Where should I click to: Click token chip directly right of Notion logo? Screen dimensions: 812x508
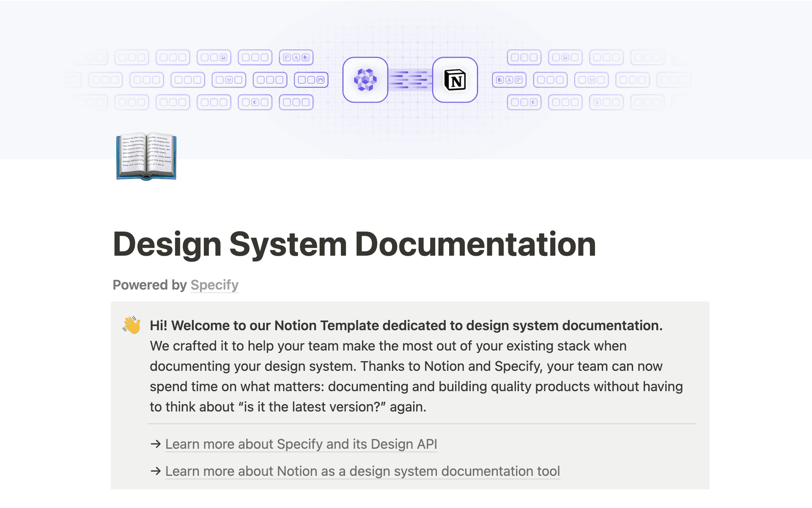pos(509,80)
